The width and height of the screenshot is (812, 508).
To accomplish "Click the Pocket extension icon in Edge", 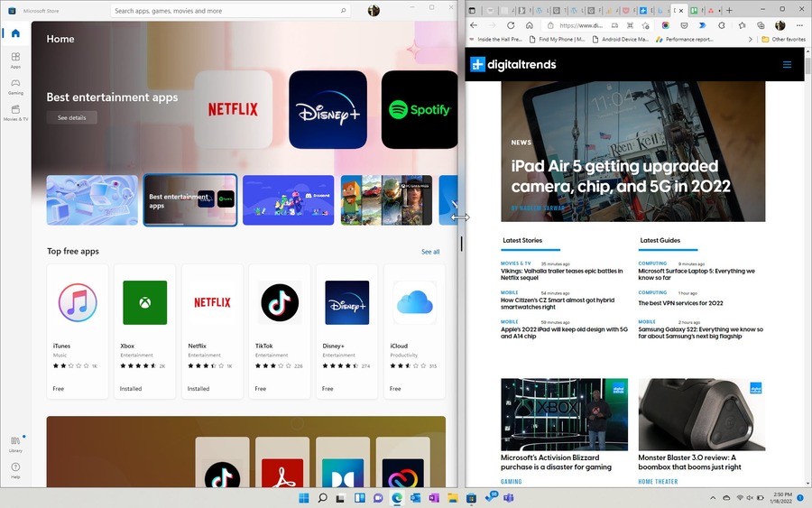I will [684, 25].
